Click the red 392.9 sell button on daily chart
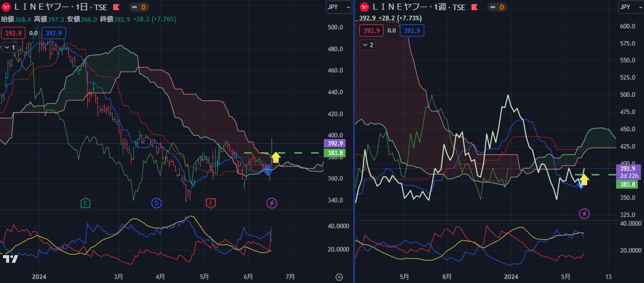 coord(13,33)
